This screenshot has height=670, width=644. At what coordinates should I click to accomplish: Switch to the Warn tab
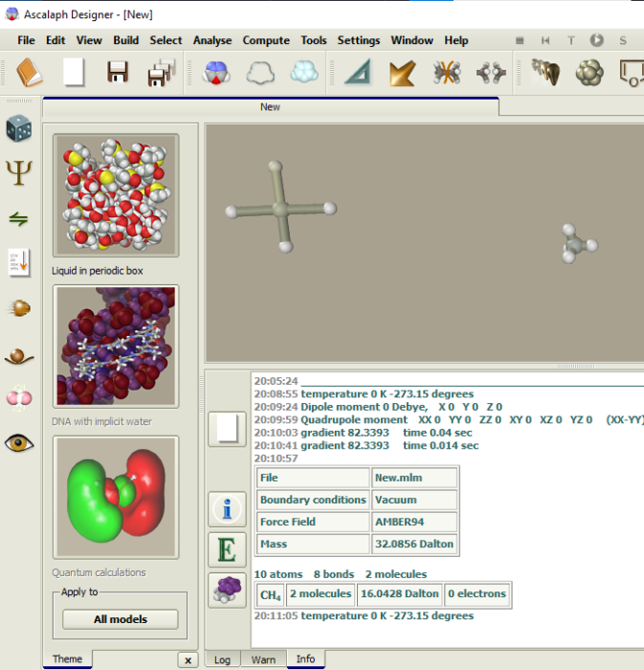[263, 659]
